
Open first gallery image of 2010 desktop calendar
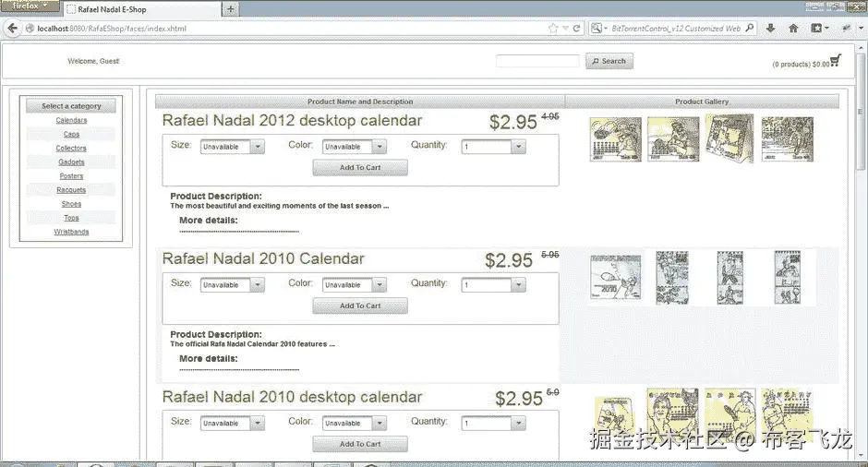coord(614,416)
